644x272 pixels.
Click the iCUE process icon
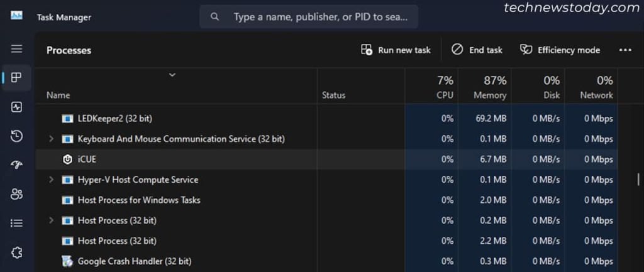(67, 160)
